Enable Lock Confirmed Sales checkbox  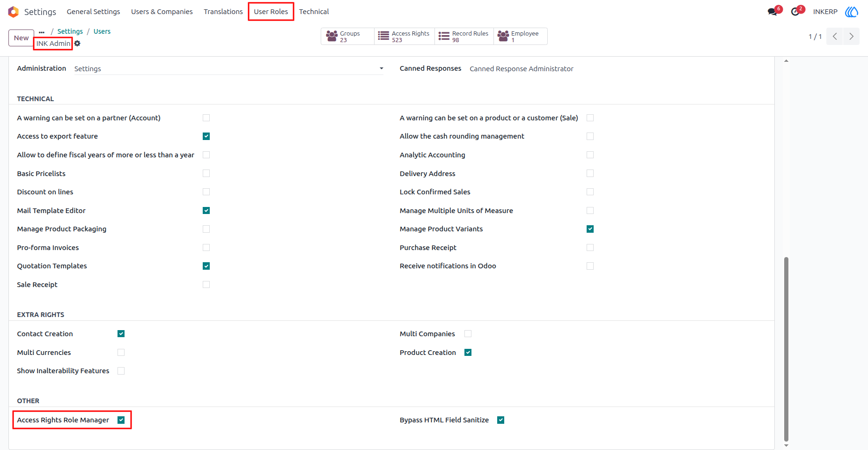[x=590, y=192]
